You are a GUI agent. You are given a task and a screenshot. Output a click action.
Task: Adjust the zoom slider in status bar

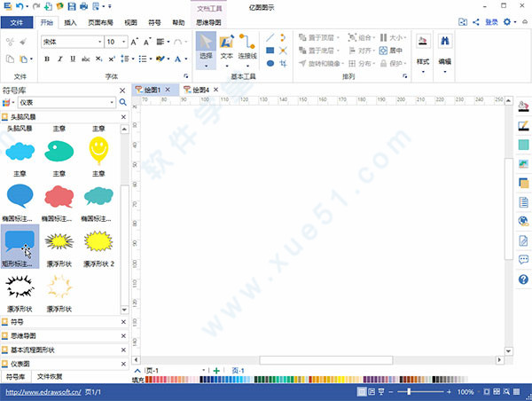(x=409, y=391)
